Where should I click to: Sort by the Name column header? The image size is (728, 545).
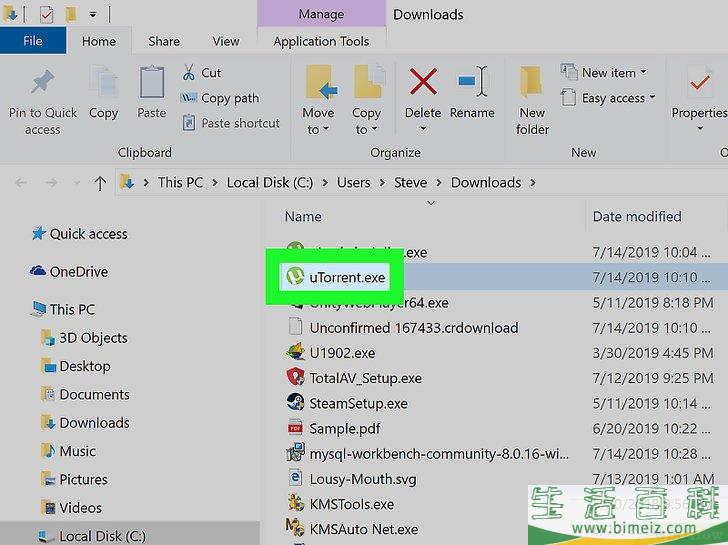[303, 216]
